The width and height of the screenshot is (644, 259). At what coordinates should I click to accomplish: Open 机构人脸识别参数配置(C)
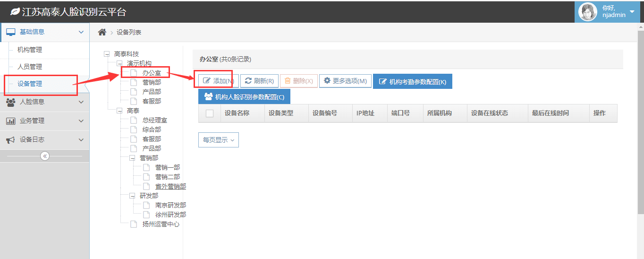pyautogui.click(x=244, y=96)
